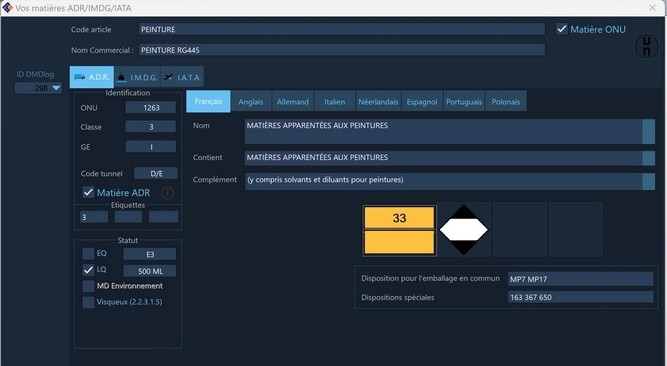The height and width of the screenshot is (366, 667).
Task: Select the Espagnol language tab
Action: [422, 101]
